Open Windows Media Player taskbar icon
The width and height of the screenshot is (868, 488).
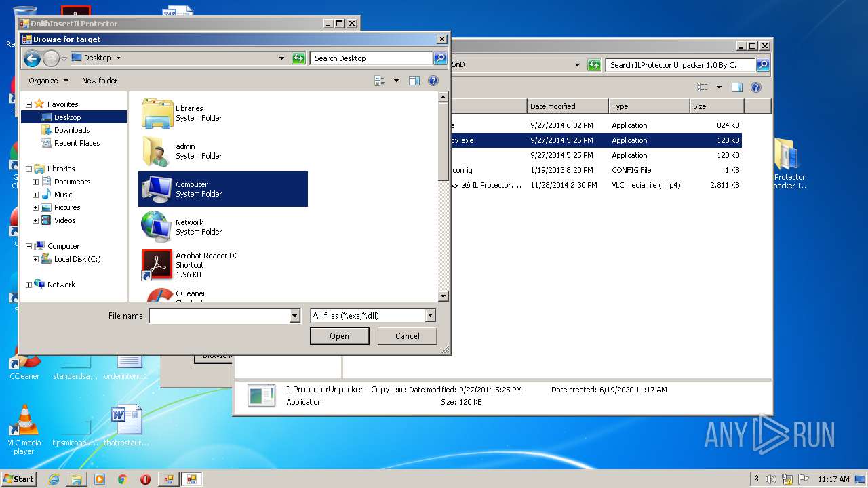pyautogui.click(x=100, y=479)
